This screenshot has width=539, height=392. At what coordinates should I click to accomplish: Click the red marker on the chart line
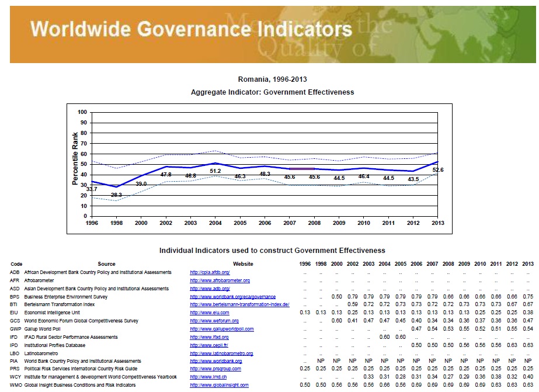coord(302,169)
